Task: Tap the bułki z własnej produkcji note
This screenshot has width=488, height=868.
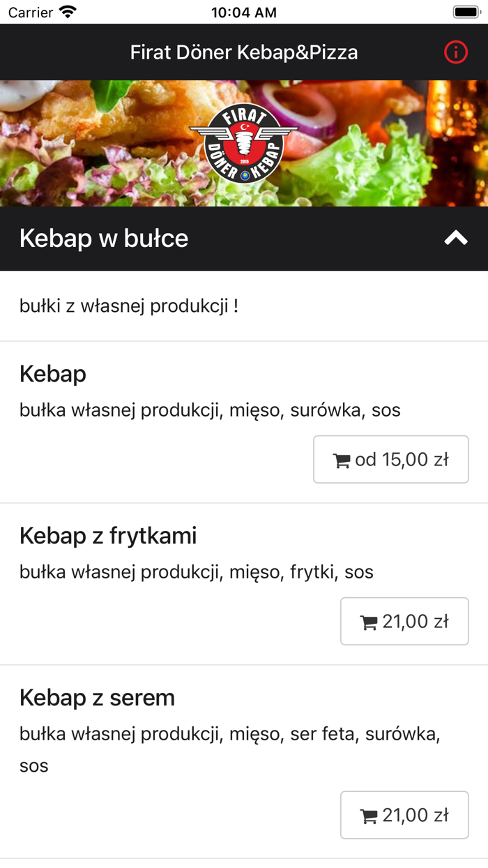Action: [129, 306]
